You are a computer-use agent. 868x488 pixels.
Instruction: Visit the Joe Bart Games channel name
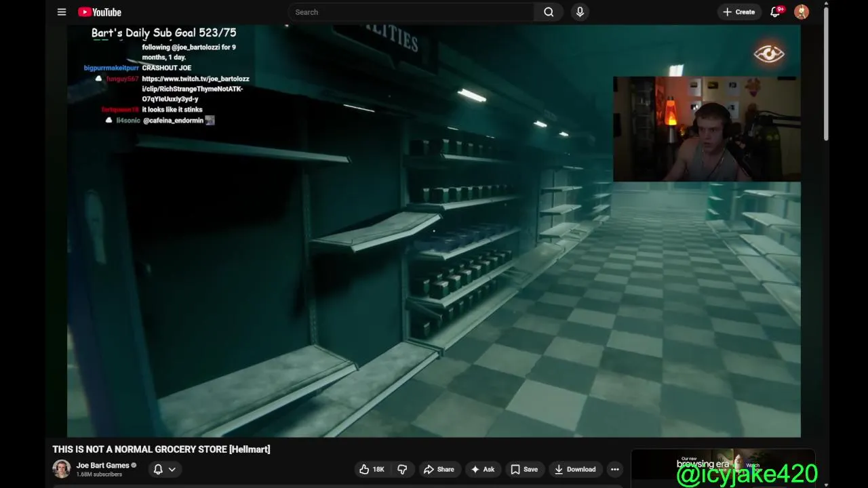(x=102, y=466)
